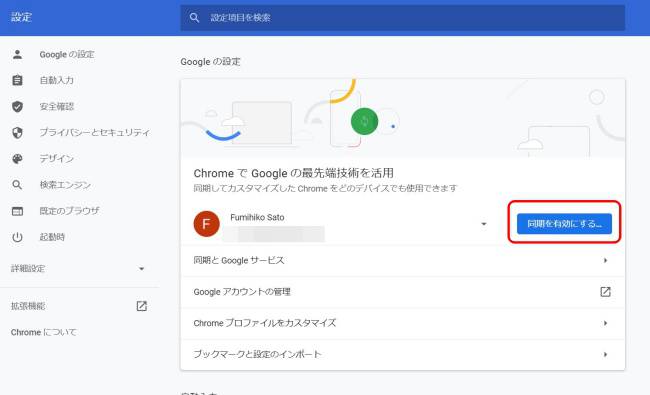Click the 設定 page title
Viewport: 650px width, 395px height.
pyautogui.click(x=22, y=17)
